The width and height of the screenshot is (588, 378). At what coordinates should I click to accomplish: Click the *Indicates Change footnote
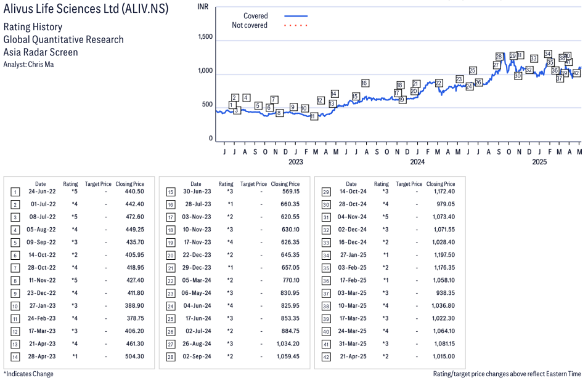pyautogui.click(x=28, y=374)
